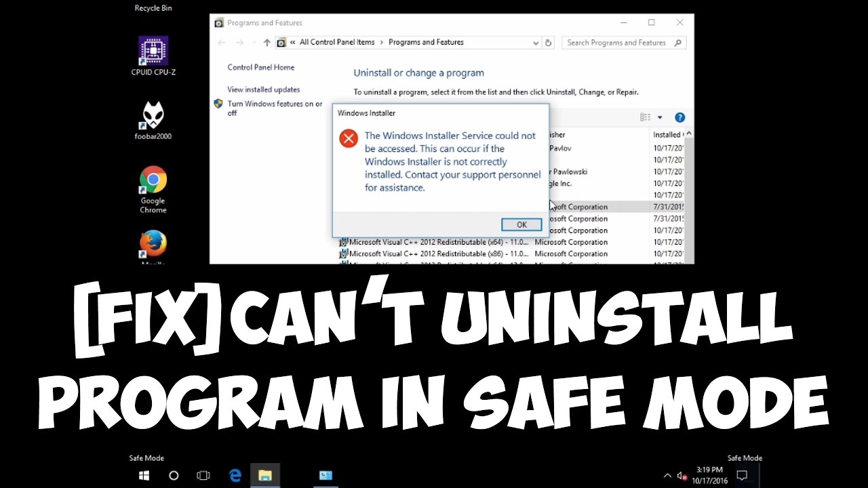Open the Mozilla Firefox desktop icon
The height and width of the screenshot is (488, 868).
(153, 247)
